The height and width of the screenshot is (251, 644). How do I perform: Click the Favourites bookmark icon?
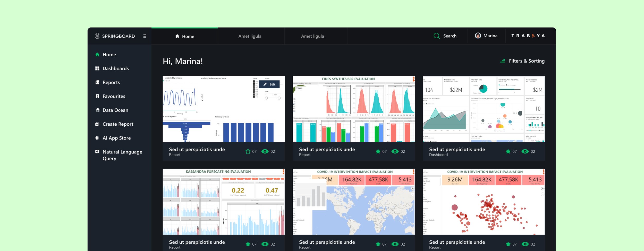(x=97, y=96)
